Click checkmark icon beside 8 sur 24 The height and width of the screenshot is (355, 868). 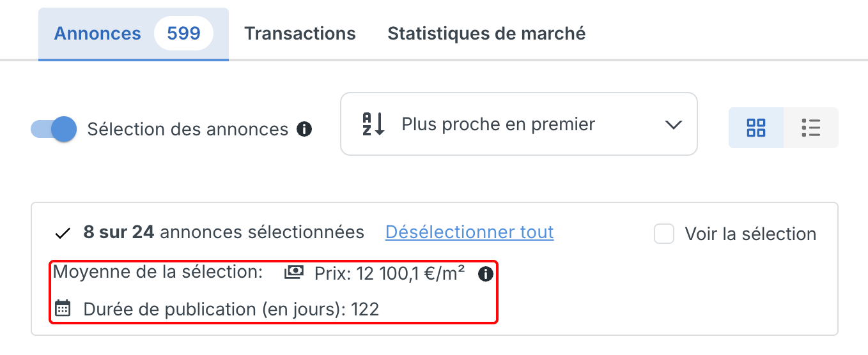[x=63, y=234]
